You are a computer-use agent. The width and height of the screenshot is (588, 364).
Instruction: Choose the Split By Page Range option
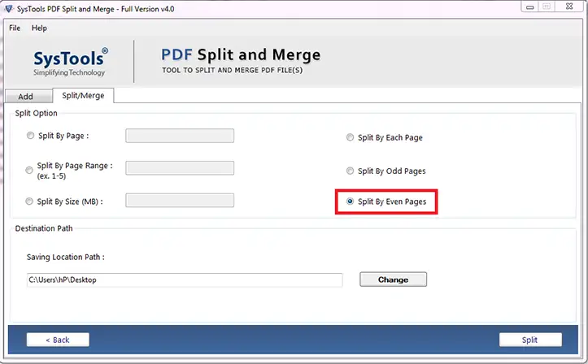pyautogui.click(x=29, y=171)
